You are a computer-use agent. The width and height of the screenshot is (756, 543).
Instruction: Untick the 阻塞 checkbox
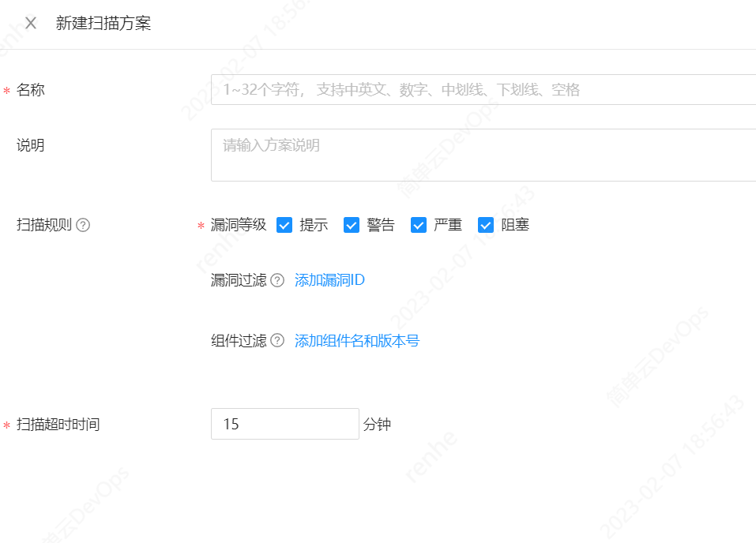[x=486, y=225]
